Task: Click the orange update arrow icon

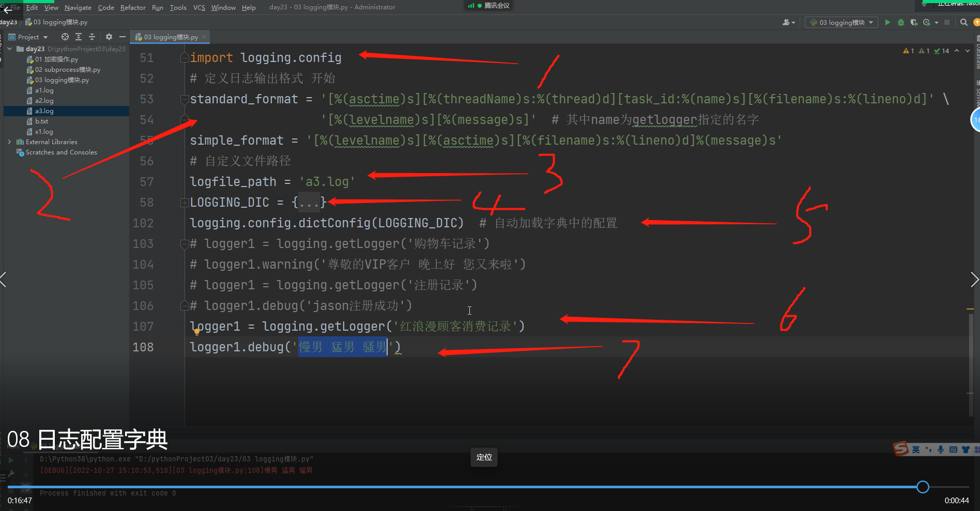Action: (x=976, y=22)
